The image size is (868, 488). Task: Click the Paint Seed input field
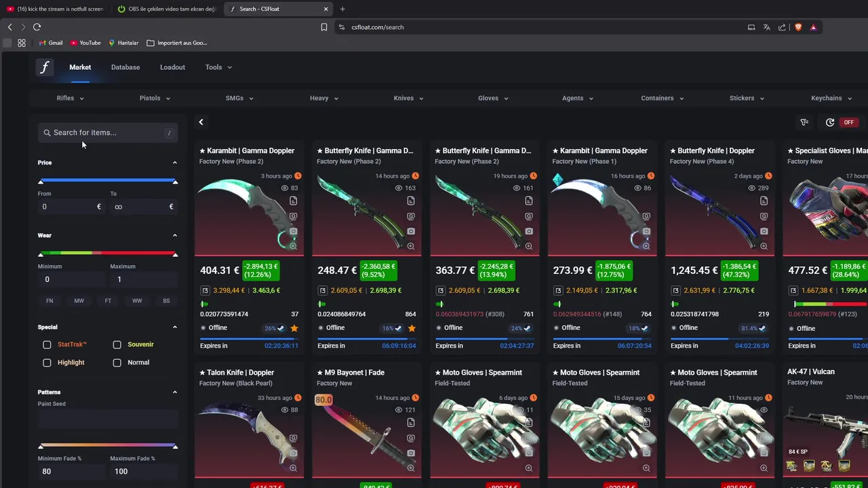coord(108,420)
